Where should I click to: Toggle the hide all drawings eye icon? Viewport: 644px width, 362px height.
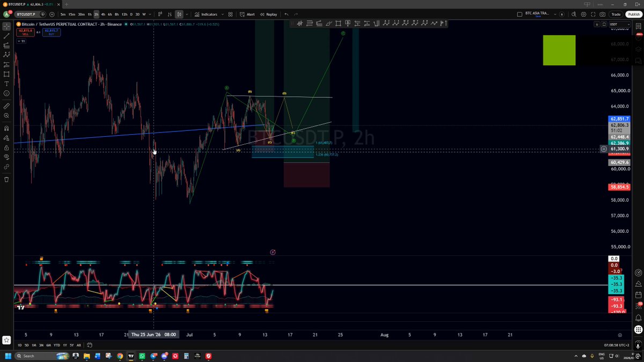point(6,157)
